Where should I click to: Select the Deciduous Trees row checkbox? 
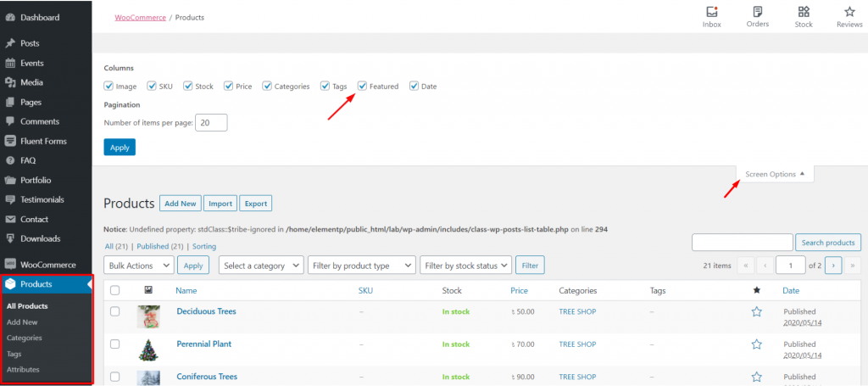pyautogui.click(x=115, y=311)
